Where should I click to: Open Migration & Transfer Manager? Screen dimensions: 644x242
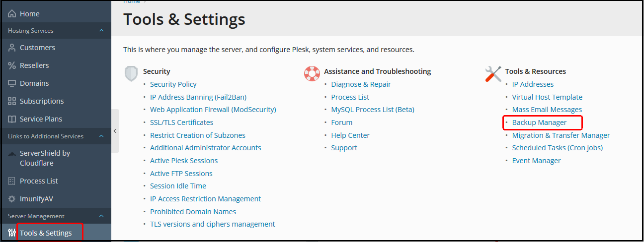(561, 135)
